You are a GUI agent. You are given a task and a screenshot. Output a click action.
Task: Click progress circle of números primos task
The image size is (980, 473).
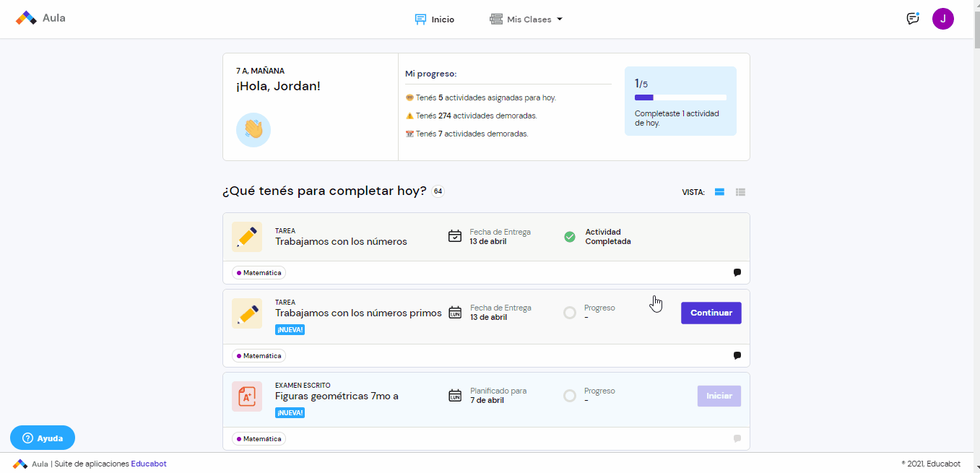pos(570,313)
